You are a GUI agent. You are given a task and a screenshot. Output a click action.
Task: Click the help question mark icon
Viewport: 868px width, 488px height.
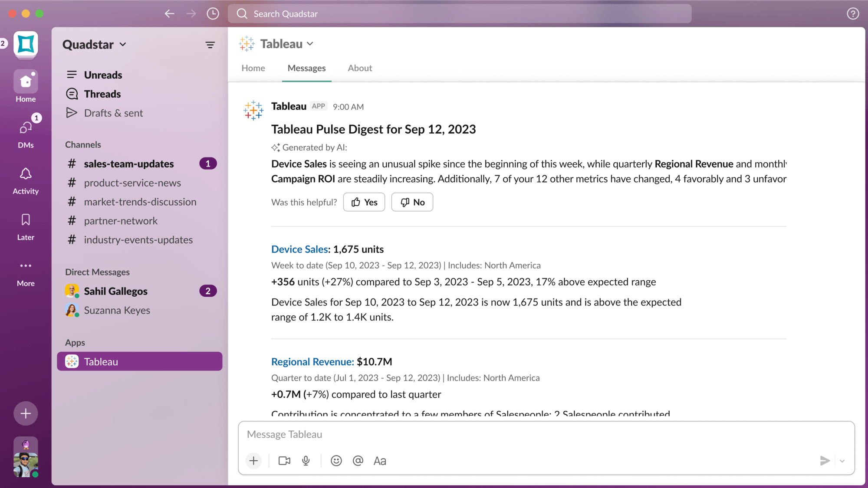coord(853,14)
